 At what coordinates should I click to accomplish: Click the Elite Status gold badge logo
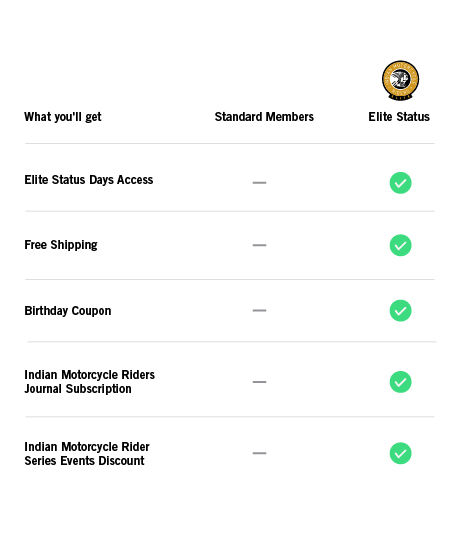point(400,80)
